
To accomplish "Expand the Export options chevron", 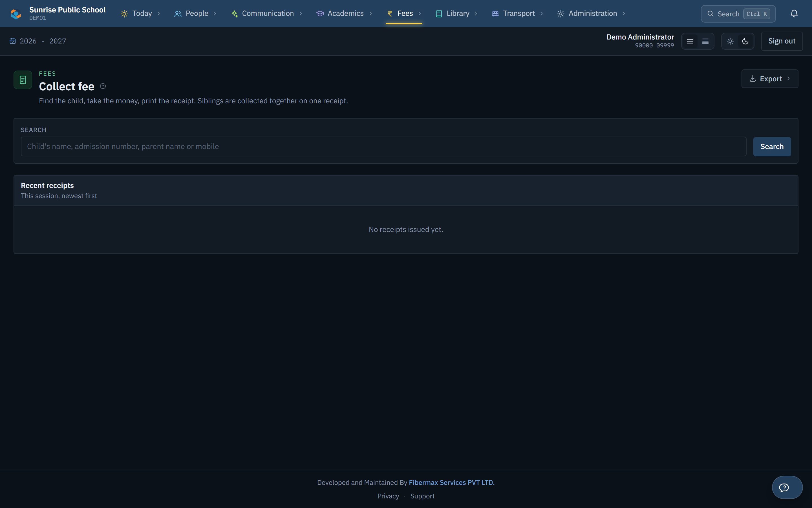I will click(x=789, y=78).
